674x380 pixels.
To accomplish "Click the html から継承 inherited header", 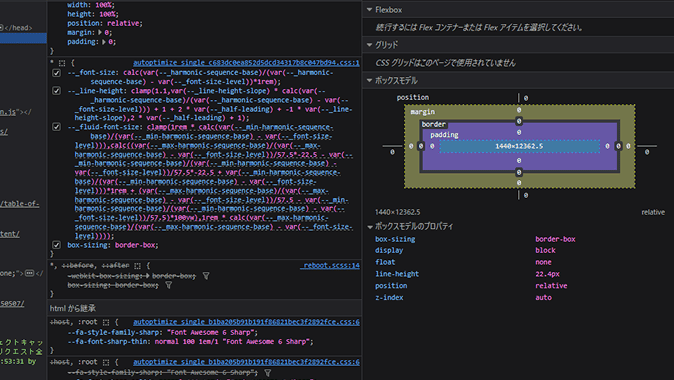I will [204, 308].
